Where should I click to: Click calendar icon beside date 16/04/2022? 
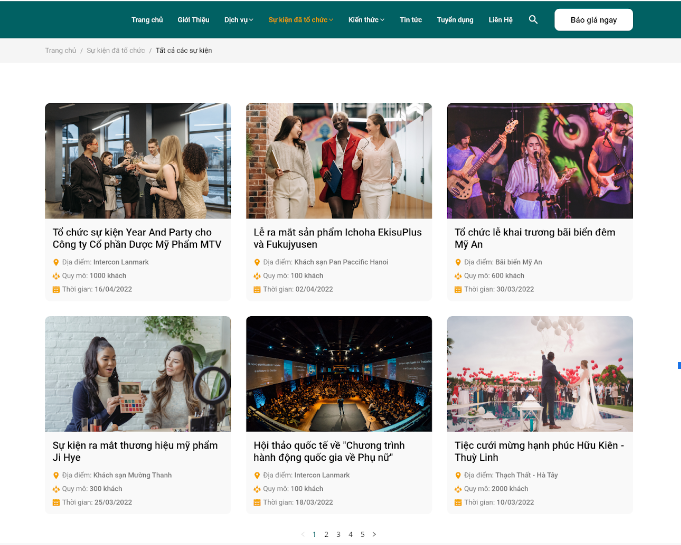[x=56, y=289]
